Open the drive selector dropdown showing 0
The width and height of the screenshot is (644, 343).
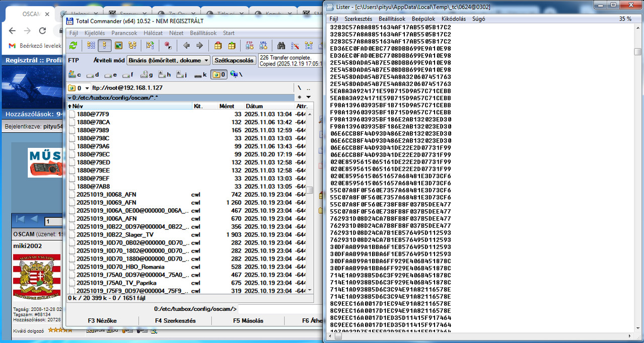(x=79, y=88)
